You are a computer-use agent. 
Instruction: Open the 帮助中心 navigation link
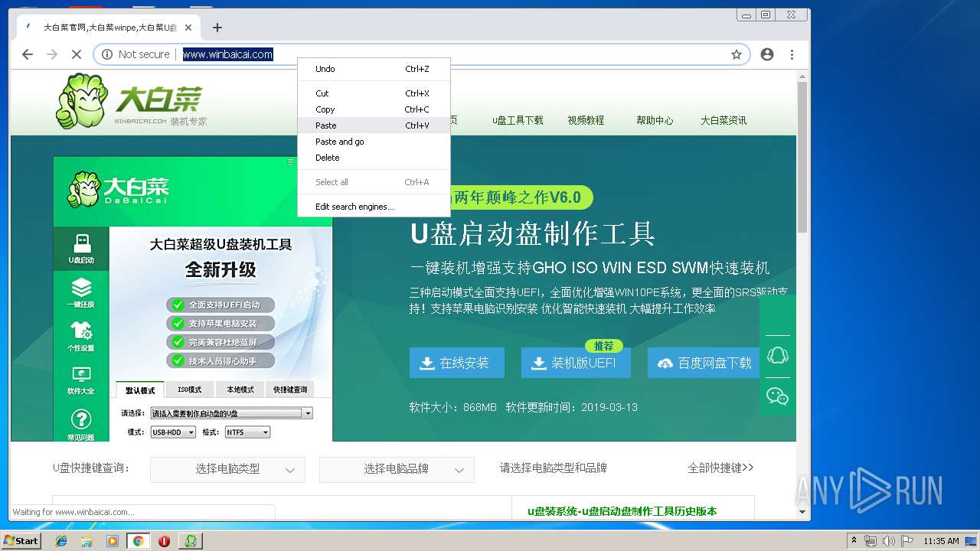click(655, 120)
